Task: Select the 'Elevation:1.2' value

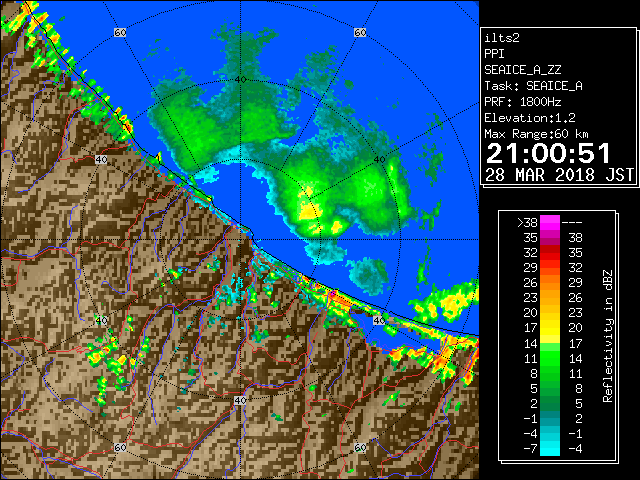Action: tap(530, 118)
